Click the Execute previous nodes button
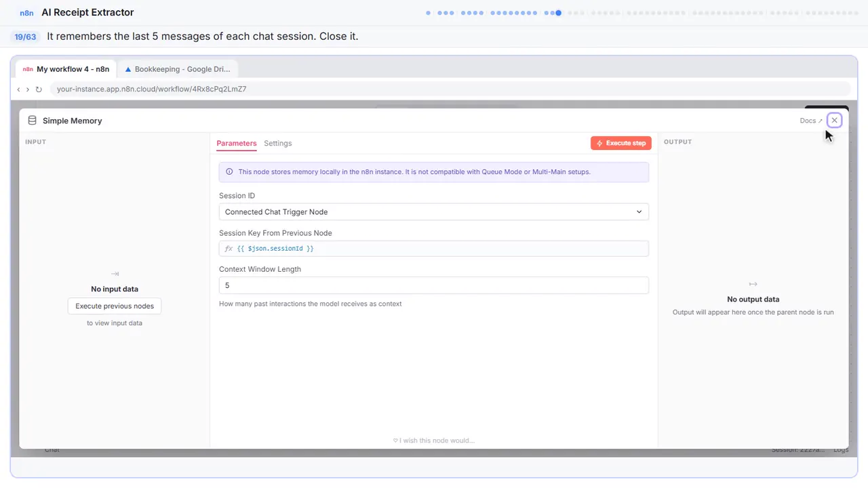This screenshot has width=868, height=488. click(x=115, y=306)
